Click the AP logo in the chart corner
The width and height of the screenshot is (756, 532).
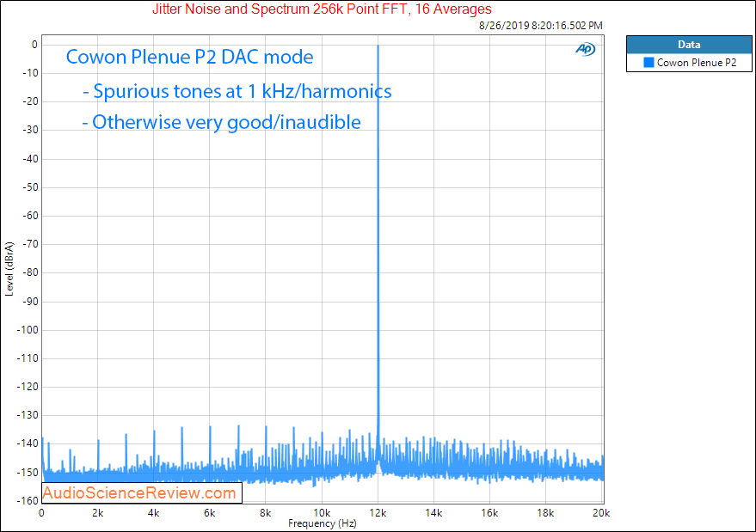point(586,49)
